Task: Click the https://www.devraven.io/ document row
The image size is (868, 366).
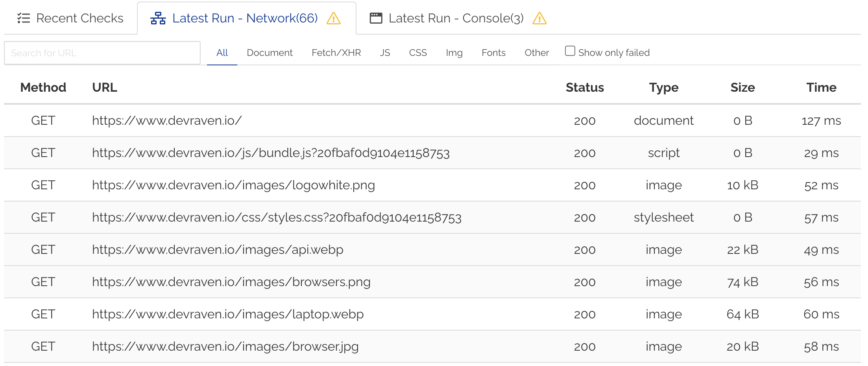Action: [x=167, y=120]
